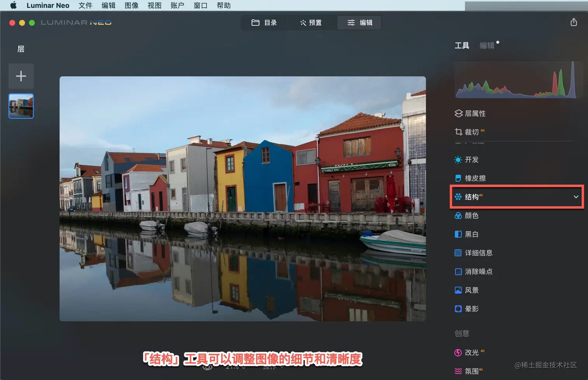Open the Apple menu
The height and width of the screenshot is (380, 588).
tap(13, 5)
